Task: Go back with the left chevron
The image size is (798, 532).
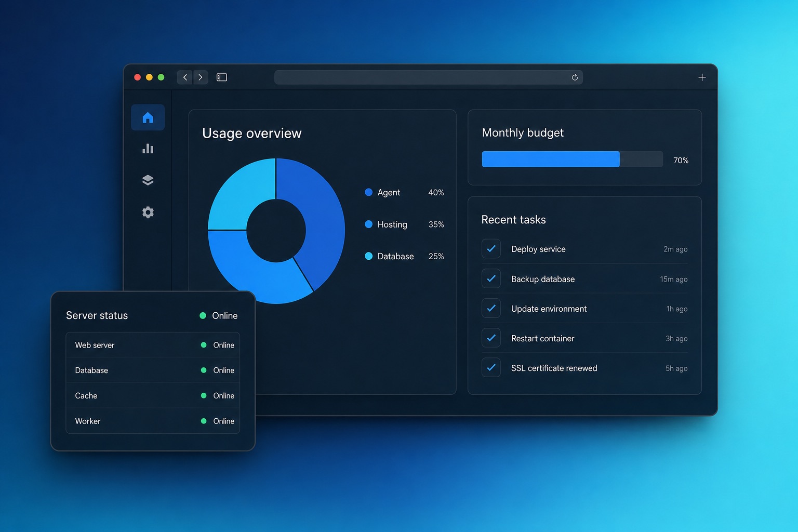Action: coord(185,77)
